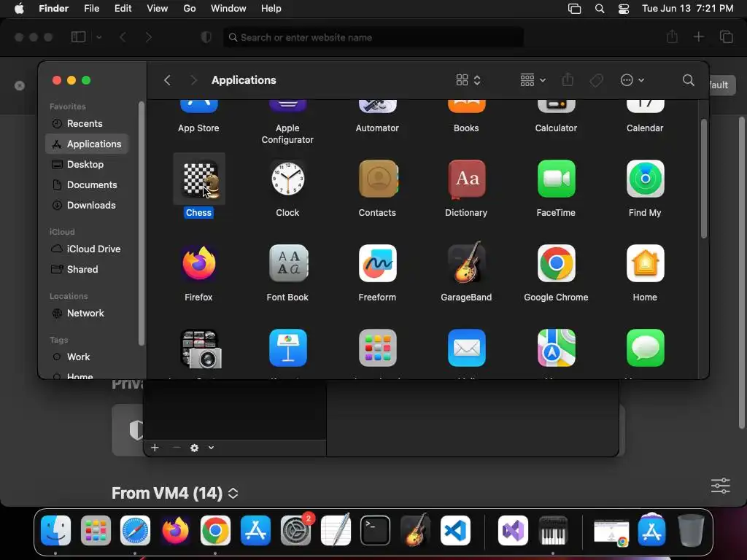
Task: Click the Finder applications scrollbar
Action: point(704,179)
